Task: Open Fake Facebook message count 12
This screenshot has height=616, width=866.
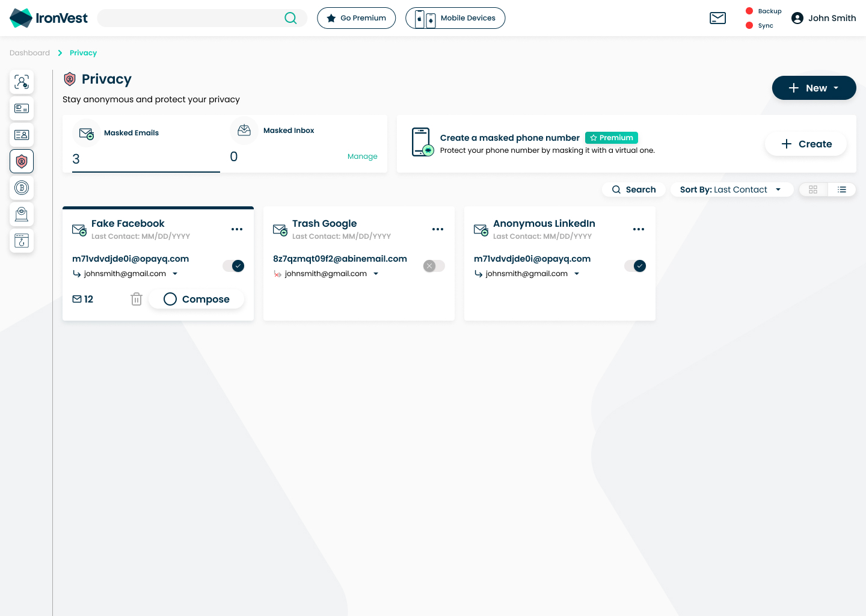Action: pos(83,299)
